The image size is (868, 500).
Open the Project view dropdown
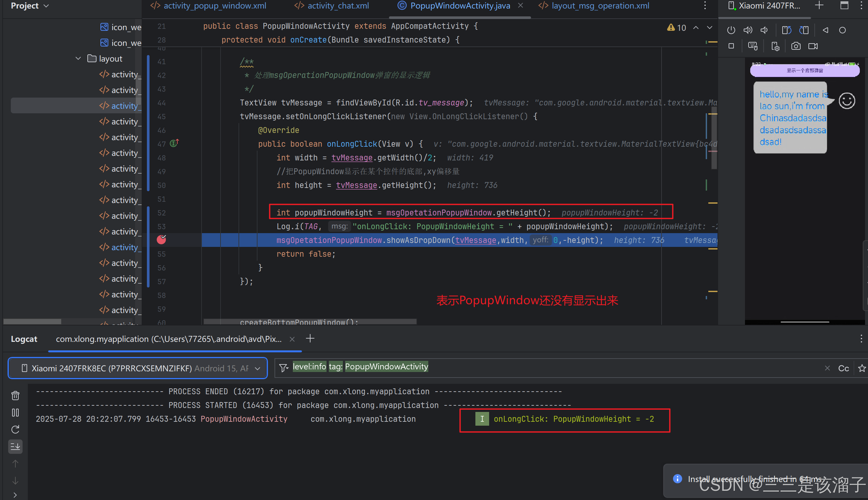[30, 6]
